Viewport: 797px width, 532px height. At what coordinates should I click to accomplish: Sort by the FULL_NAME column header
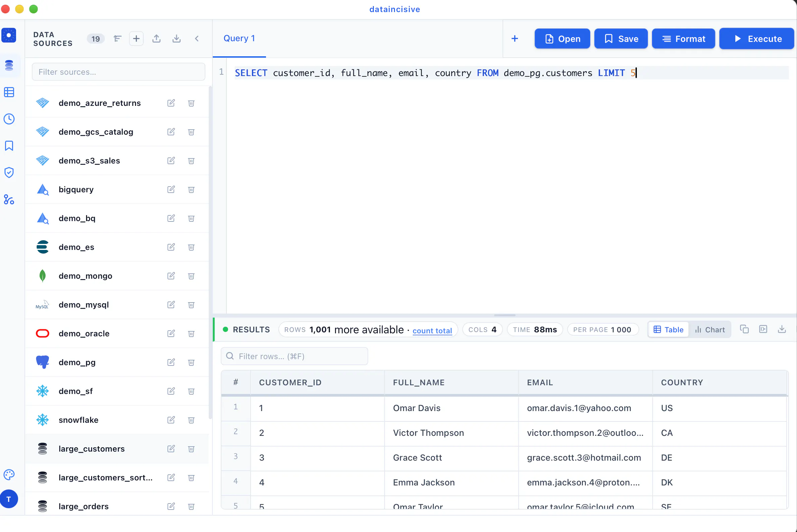click(451, 382)
